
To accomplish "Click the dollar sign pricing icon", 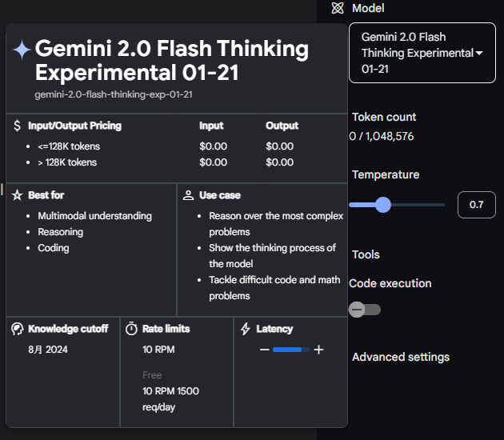I will tap(17, 126).
